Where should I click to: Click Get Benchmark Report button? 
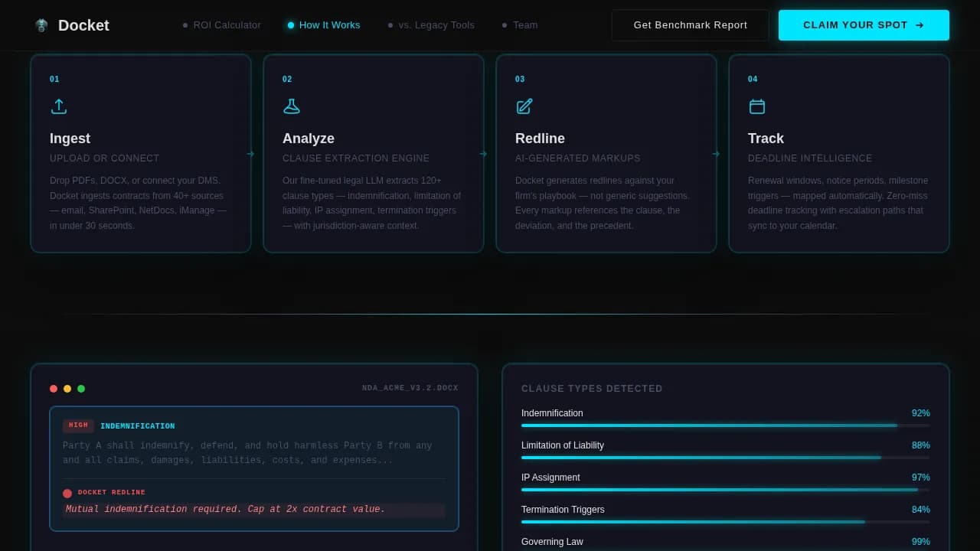(x=691, y=25)
